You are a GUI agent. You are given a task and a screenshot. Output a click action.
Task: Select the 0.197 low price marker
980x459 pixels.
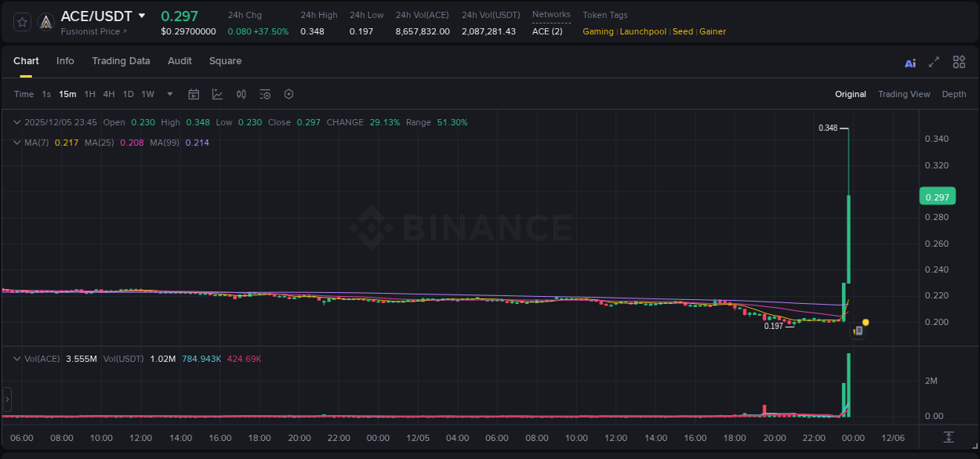(x=775, y=325)
